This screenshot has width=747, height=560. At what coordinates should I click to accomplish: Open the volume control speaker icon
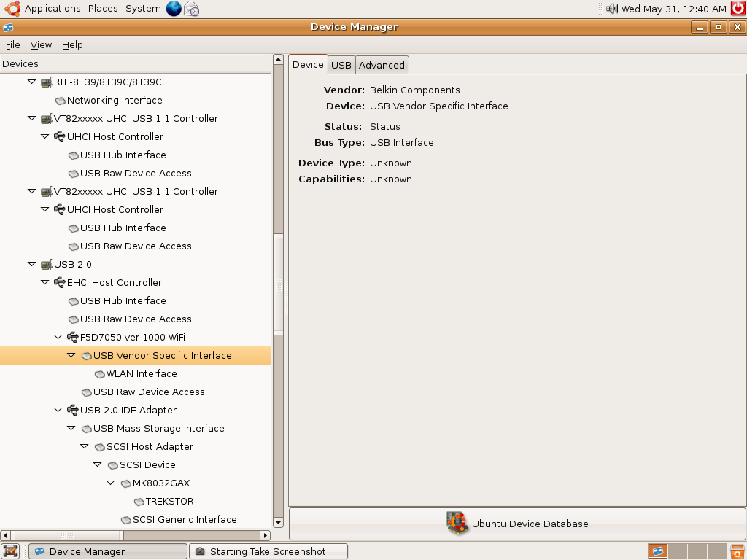[612, 9]
